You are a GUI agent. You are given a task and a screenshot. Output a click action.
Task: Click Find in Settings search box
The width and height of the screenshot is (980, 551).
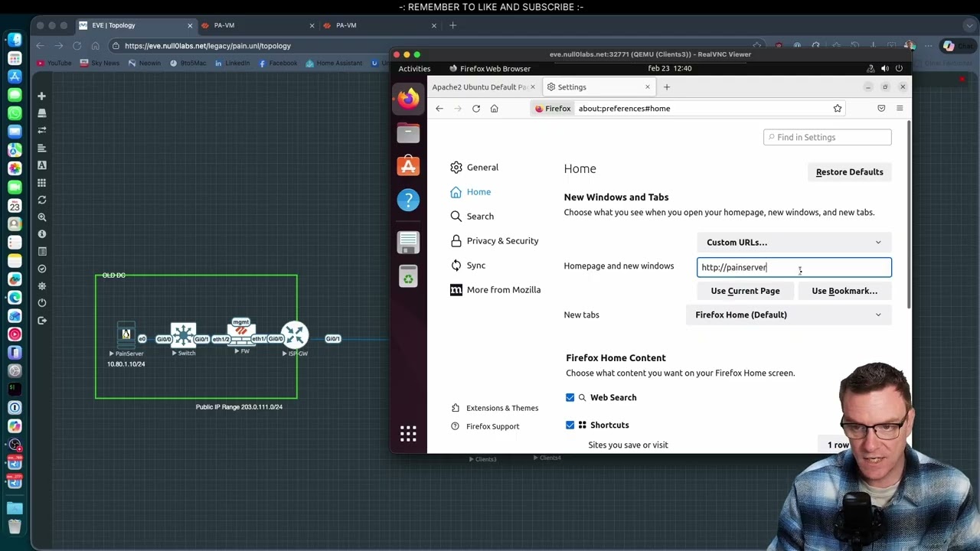click(827, 137)
